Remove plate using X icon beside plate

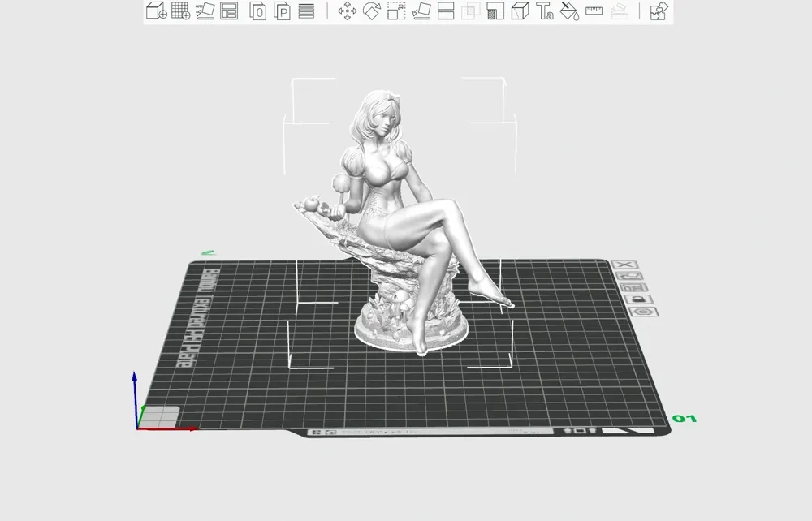click(x=624, y=265)
